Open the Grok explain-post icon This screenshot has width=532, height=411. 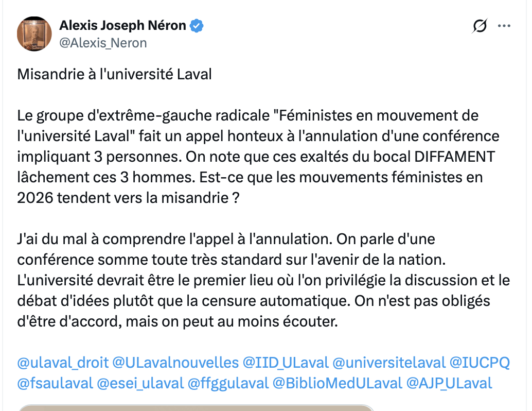point(480,27)
